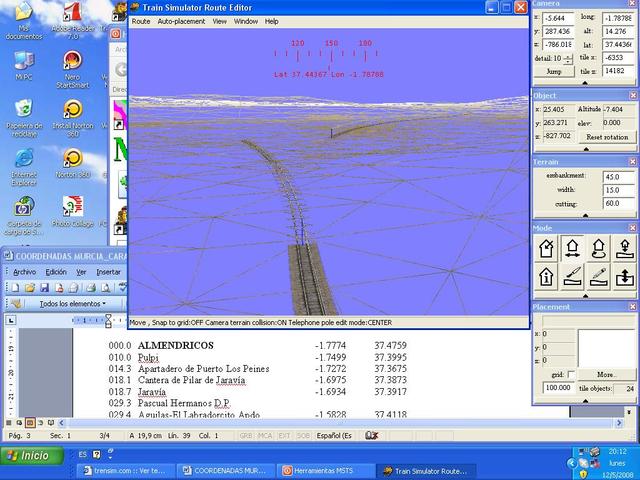
Task: Select the terrain raise/lower mode icon
Action: (x=623, y=276)
